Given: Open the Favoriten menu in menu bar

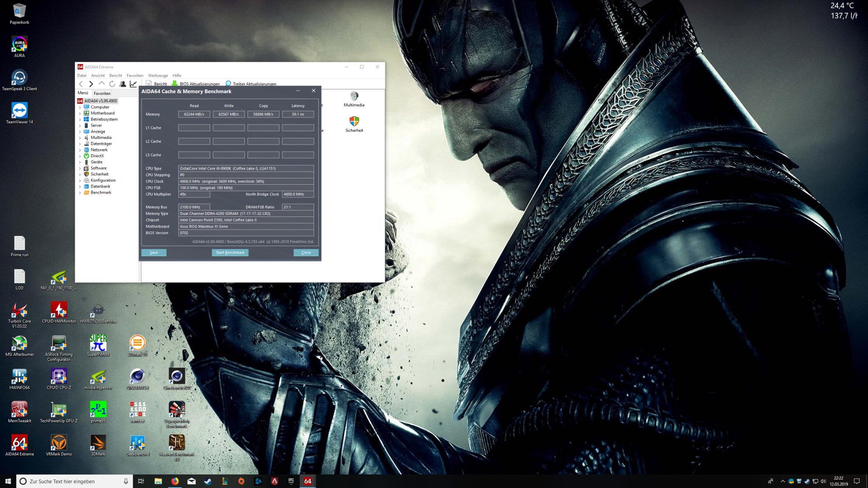Looking at the screenshot, I should (x=135, y=75).
